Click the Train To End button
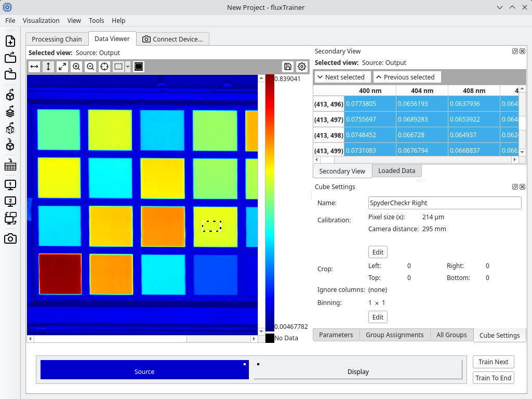 (494, 378)
